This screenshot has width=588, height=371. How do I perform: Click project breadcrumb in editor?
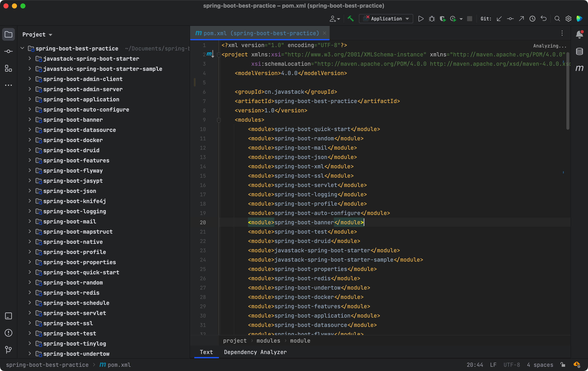coord(235,340)
